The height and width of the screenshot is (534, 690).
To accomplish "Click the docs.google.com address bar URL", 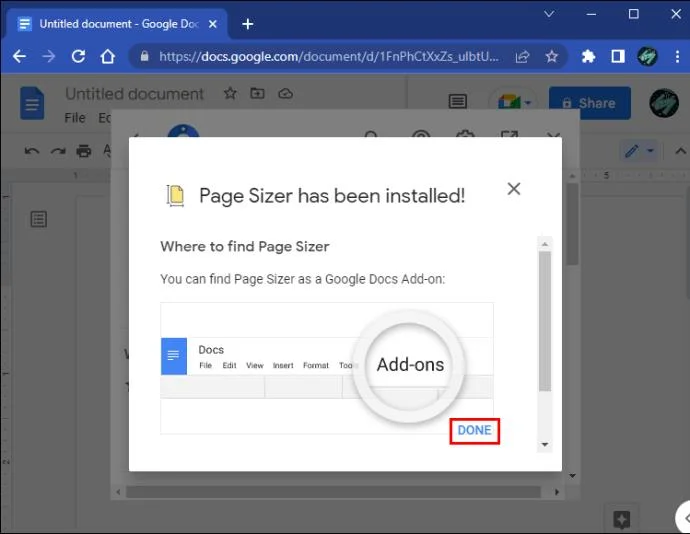I will coord(329,56).
